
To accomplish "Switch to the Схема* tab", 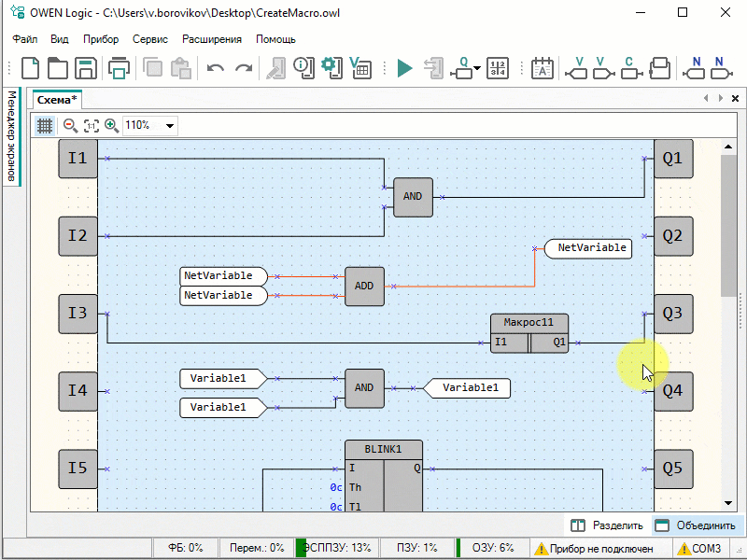I will tap(57, 99).
